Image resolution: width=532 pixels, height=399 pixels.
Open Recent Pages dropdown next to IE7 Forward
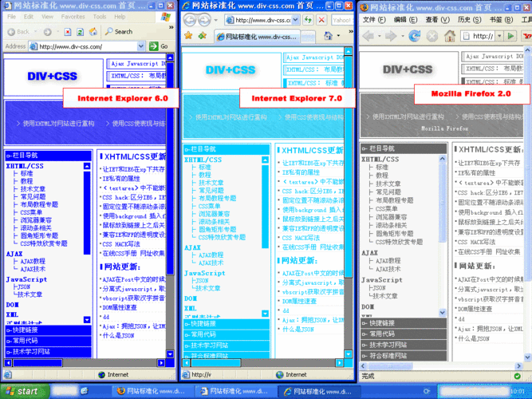(x=215, y=21)
